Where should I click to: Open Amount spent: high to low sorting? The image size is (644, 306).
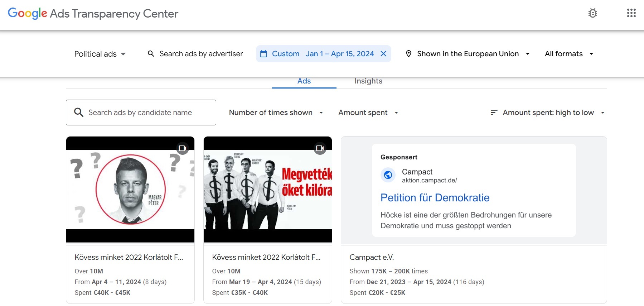coord(548,113)
